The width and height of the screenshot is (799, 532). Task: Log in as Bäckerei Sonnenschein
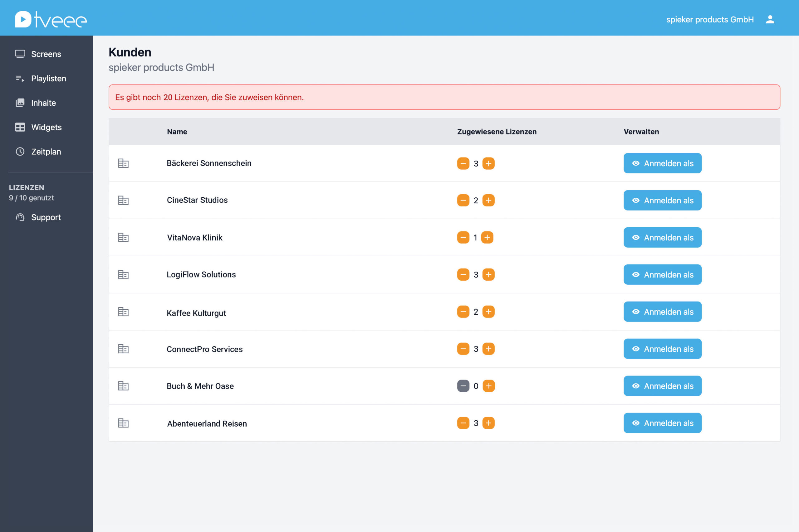click(662, 163)
